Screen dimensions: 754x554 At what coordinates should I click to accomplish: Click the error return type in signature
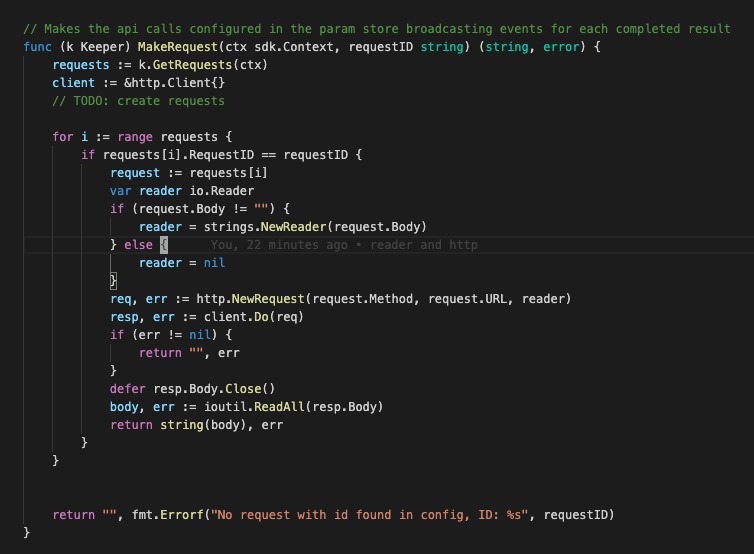coord(561,47)
